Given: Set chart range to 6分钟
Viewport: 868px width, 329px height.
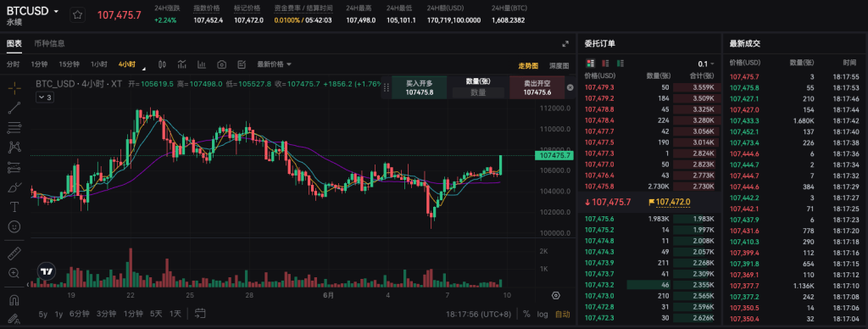Looking at the screenshot, I should (x=79, y=314).
